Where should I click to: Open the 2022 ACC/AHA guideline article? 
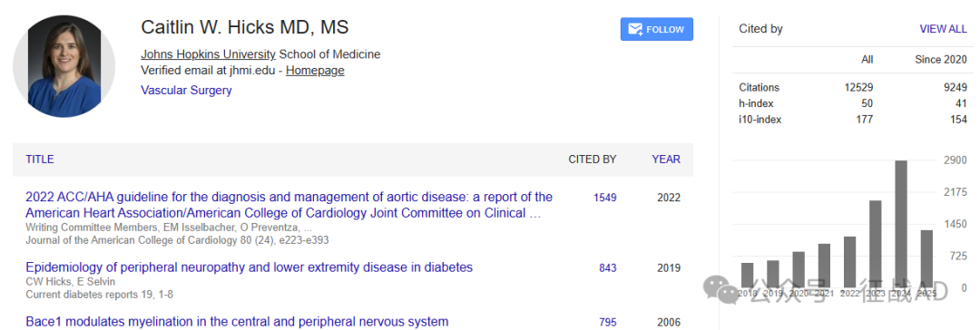pyautogui.click(x=289, y=205)
